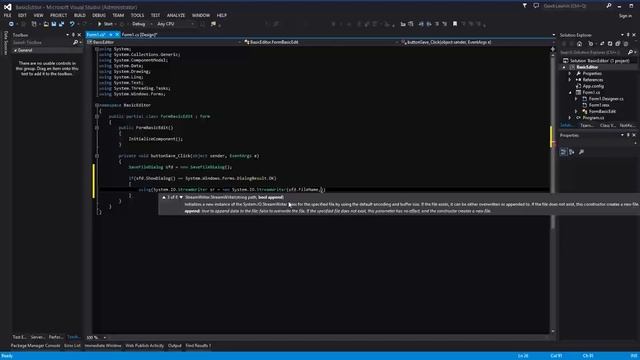Click the Find in Files toolbar icon
Screen dimensions: 640x360
click(213, 24)
